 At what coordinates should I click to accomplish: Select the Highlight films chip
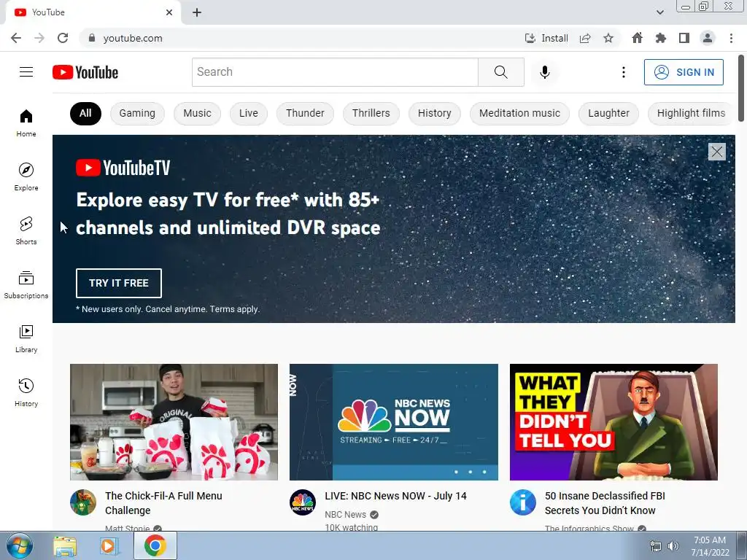click(691, 113)
